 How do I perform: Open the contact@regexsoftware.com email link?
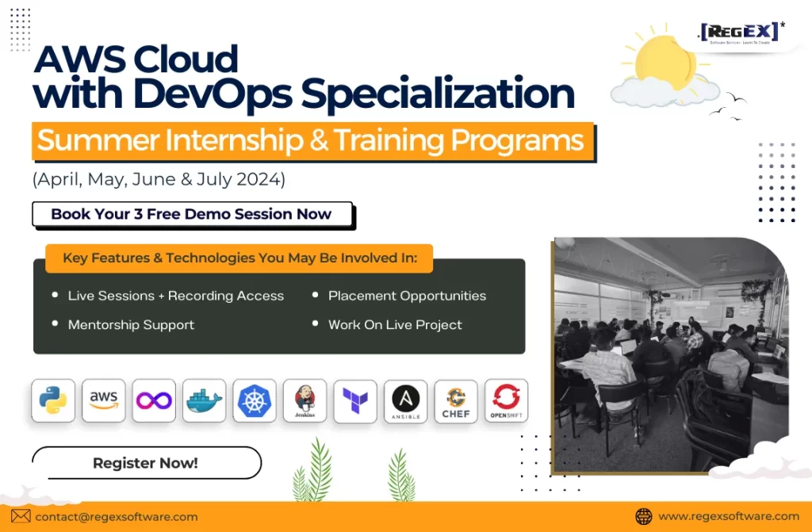[x=117, y=516]
